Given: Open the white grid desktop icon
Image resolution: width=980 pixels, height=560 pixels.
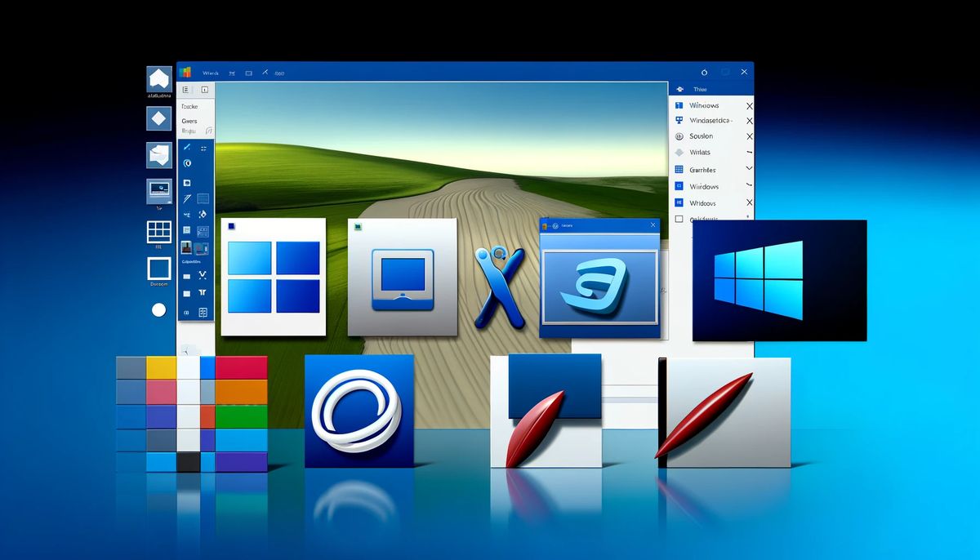Looking at the screenshot, I should [x=158, y=231].
